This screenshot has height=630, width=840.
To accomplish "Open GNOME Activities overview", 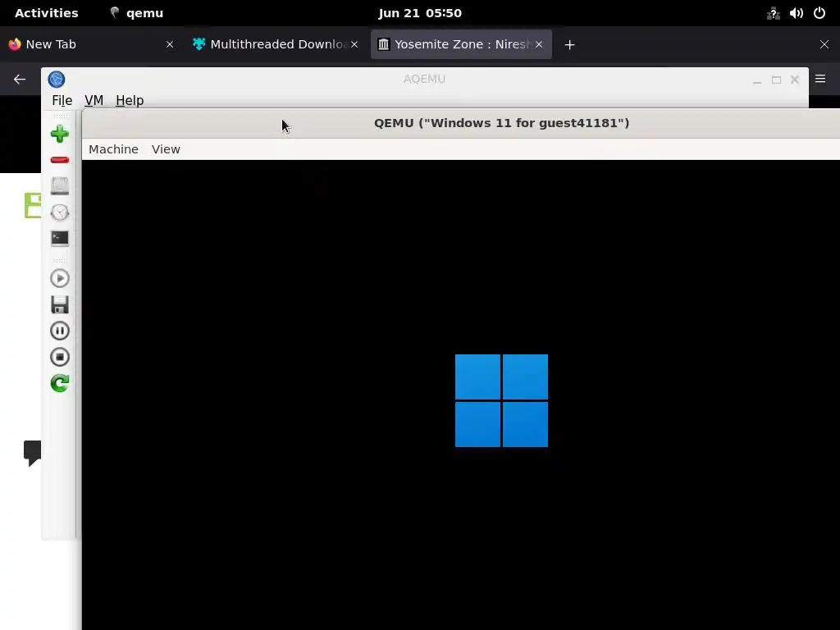I will (x=47, y=13).
